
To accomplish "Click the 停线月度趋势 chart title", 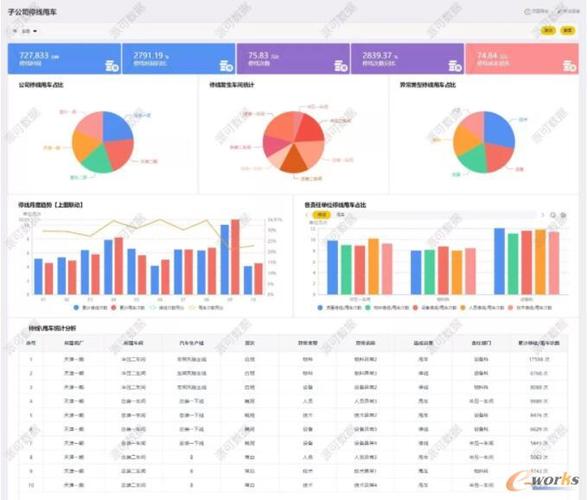I will point(51,205).
